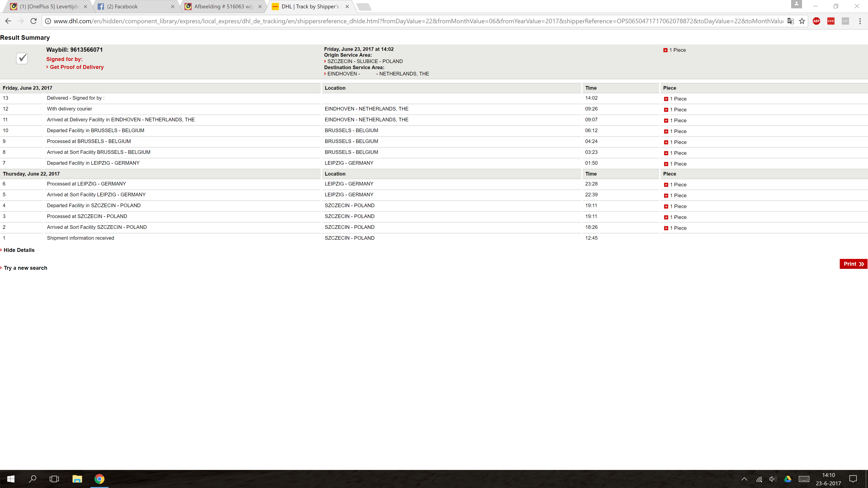Screen dimensions: 868x488
Task: Expand piece for Processed at LEIPZIG row
Action: [x=666, y=185]
